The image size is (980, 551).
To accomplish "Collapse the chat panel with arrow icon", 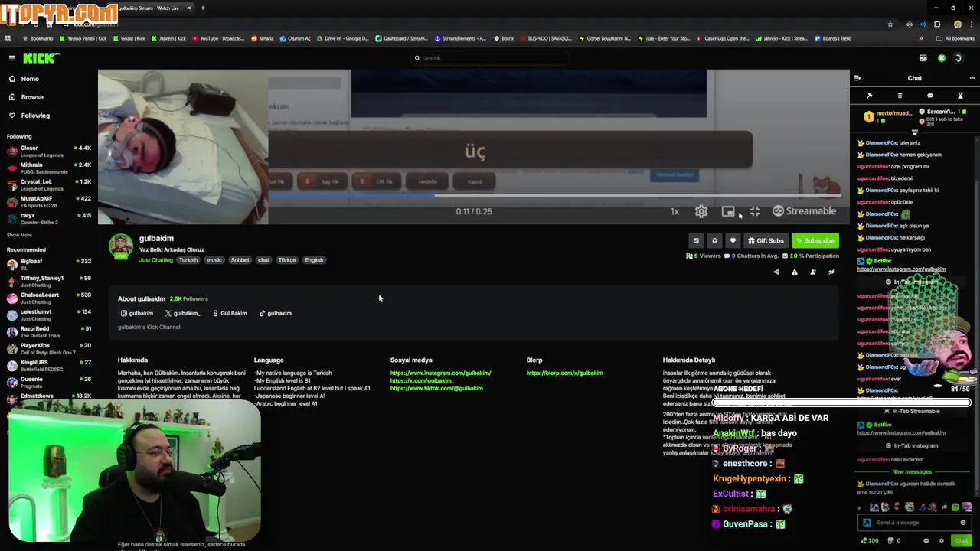I will point(857,78).
